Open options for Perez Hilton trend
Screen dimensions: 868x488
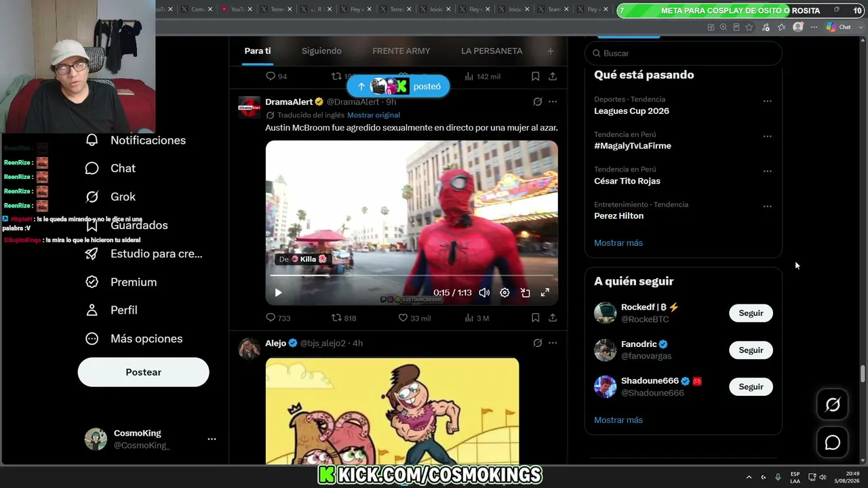click(767, 206)
